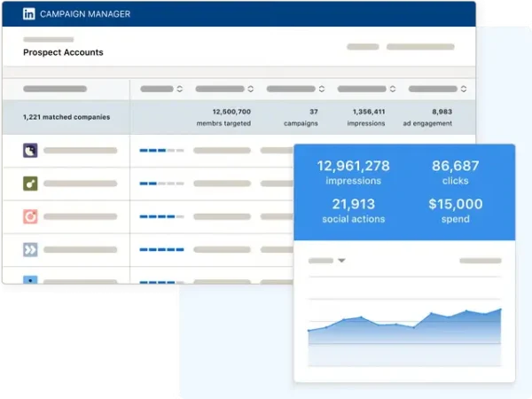Select the green company logo in second row
Image resolution: width=532 pixels, height=399 pixels.
[x=30, y=184]
